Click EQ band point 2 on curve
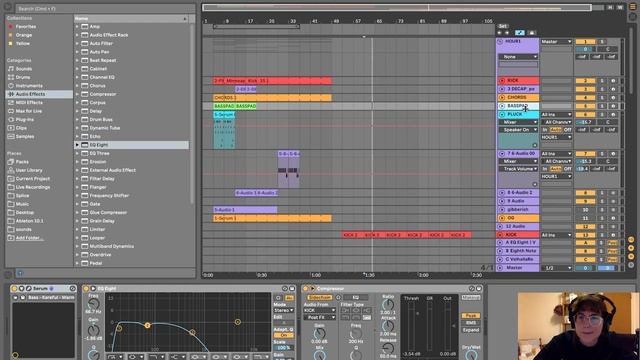640x360 pixels. coord(147,325)
